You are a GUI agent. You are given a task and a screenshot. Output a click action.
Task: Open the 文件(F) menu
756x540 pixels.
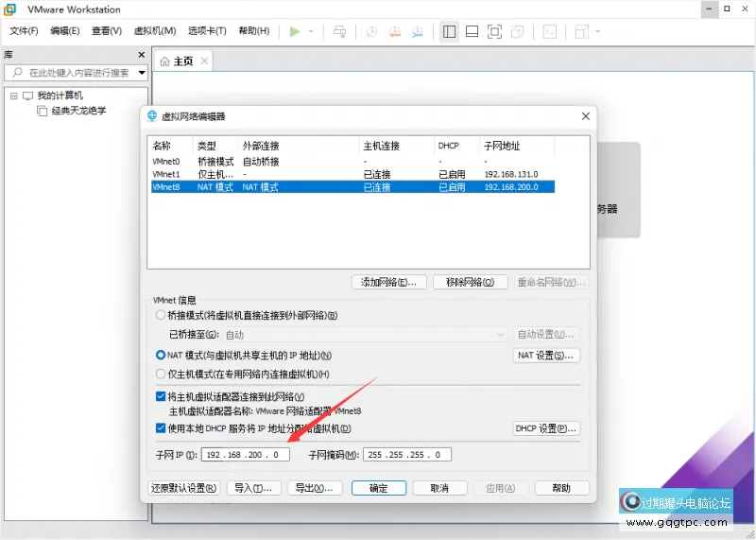pos(25,31)
